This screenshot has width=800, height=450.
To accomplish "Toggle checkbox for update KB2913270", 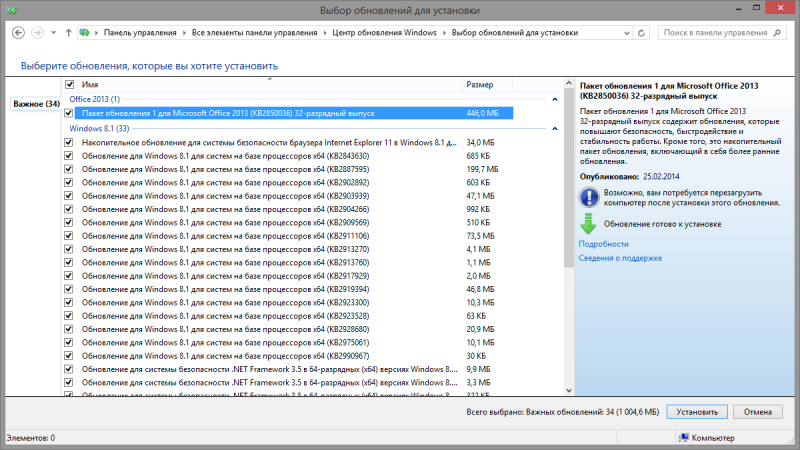I will pos(69,249).
